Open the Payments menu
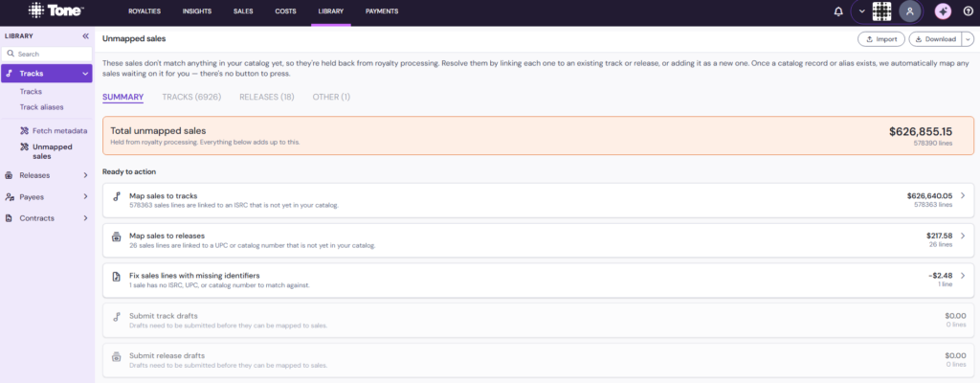The width and height of the screenshot is (980, 383). (382, 11)
